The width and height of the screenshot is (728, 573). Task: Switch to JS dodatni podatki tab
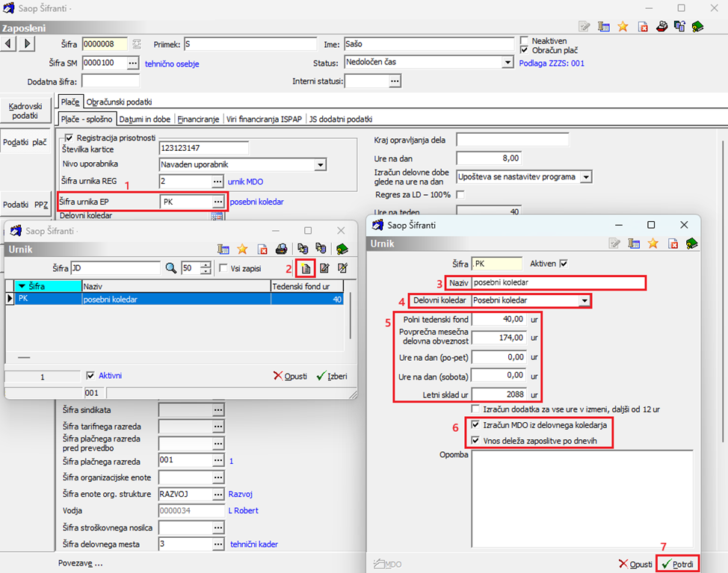[x=341, y=120]
